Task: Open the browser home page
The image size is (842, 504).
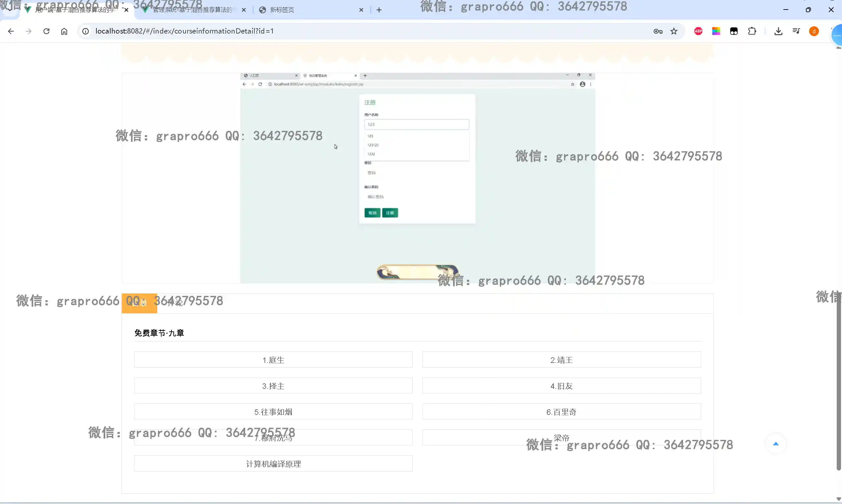Action: tap(64, 31)
